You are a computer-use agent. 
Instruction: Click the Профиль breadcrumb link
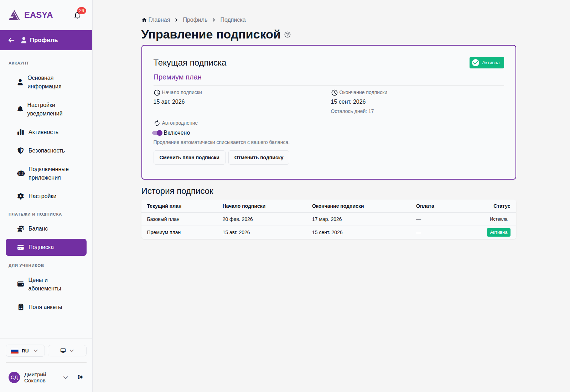(195, 20)
